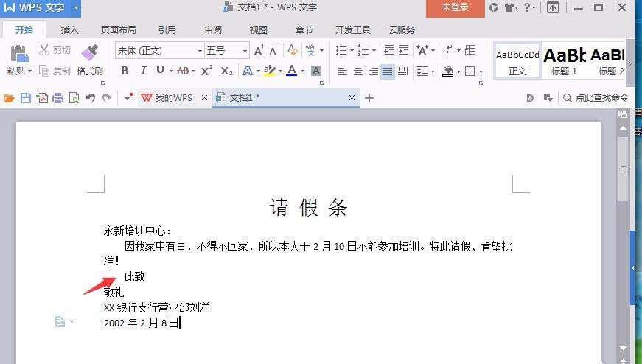The width and height of the screenshot is (642, 364).
Task: Click the 未登录 login button
Action: [x=456, y=7]
